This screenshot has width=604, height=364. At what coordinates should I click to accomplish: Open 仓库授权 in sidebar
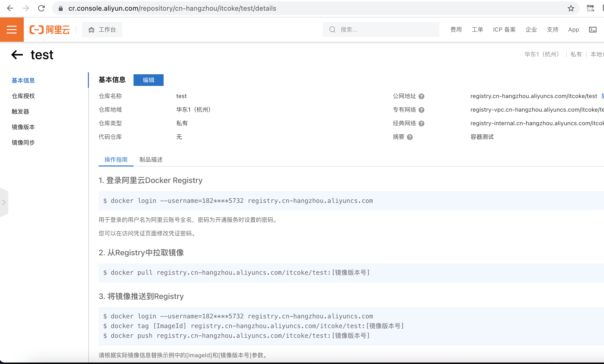(x=23, y=96)
